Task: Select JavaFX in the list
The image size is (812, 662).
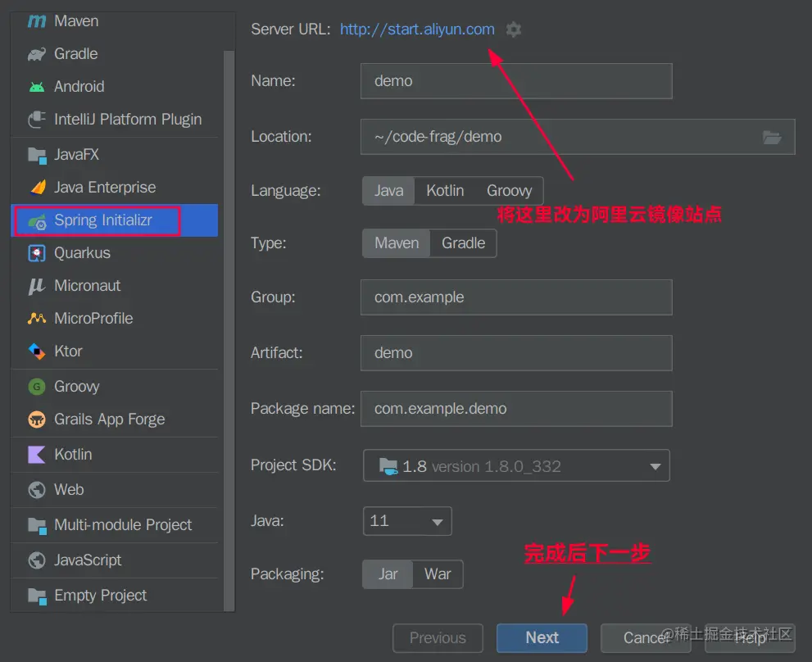Action: (x=114, y=155)
